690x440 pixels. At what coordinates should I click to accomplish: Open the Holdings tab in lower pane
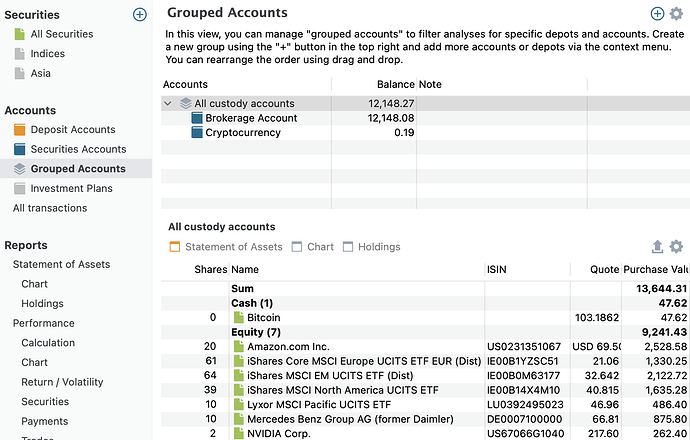pyautogui.click(x=371, y=247)
